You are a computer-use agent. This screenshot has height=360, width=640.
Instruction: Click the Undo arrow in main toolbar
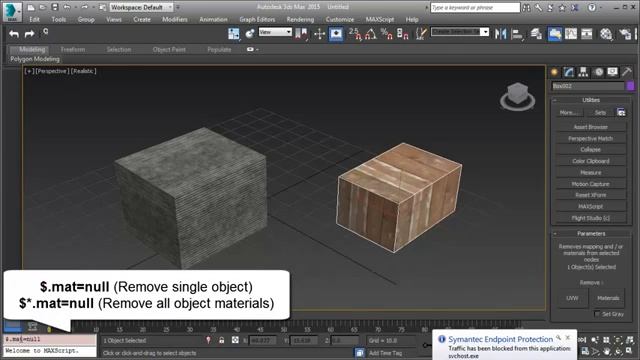pos(14,34)
